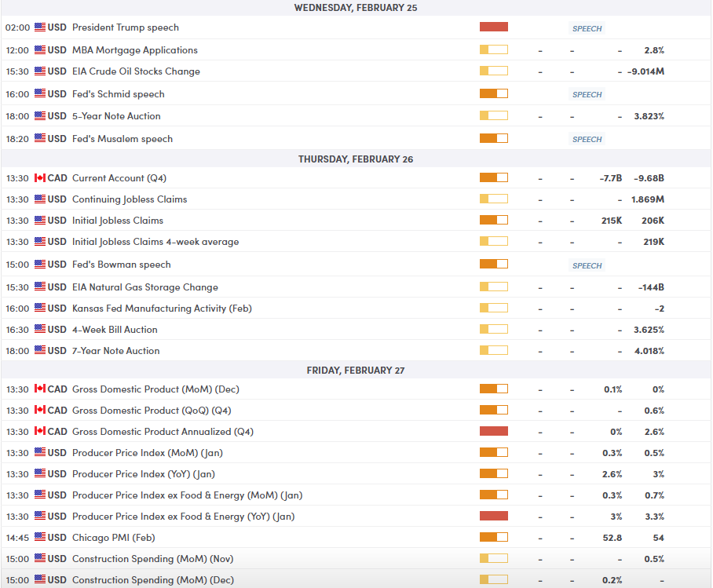This screenshot has width=713, height=588.
Task: Open 5-Year Note Auction event
Action: [116, 116]
